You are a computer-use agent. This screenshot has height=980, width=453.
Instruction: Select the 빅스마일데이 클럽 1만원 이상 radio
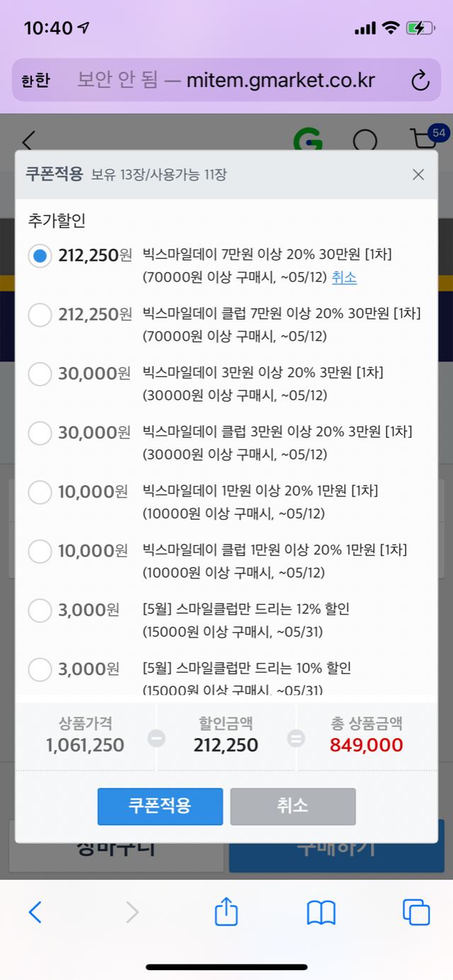pyautogui.click(x=40, y=550)
